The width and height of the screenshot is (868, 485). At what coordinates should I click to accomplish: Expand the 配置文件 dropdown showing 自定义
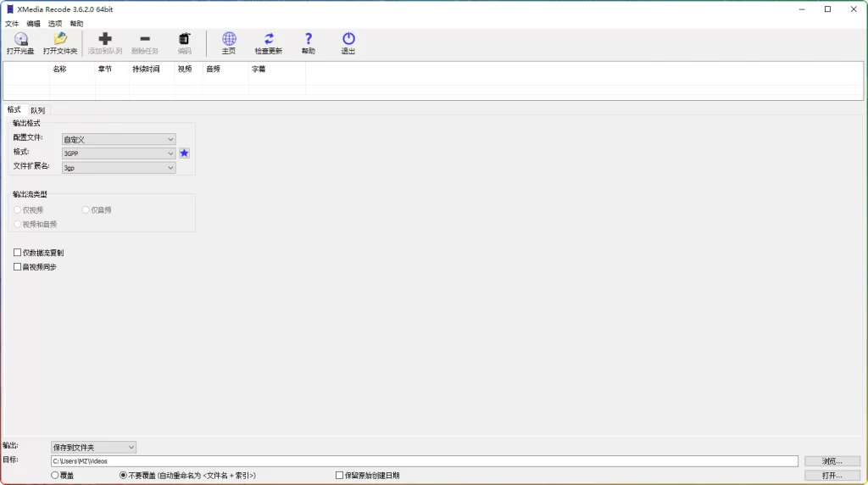[119, 140]
